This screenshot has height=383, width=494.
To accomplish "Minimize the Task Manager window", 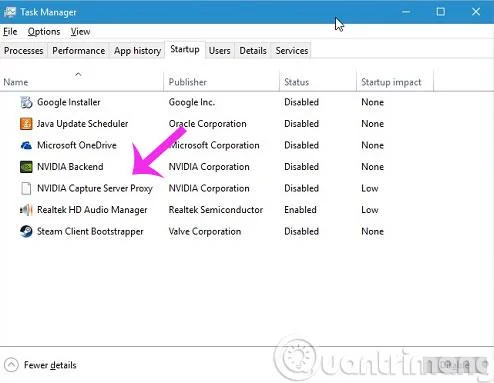I will point(406,12).
